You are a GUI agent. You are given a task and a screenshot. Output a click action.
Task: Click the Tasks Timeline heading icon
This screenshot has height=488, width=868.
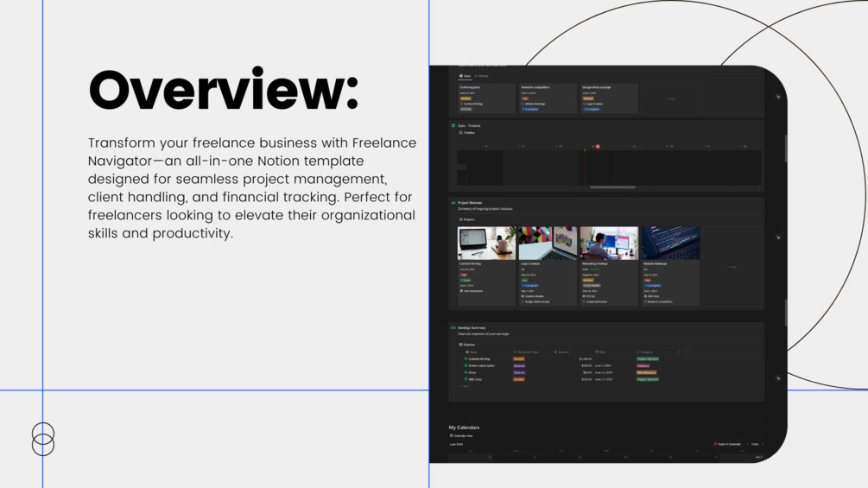tap(453, 125)
